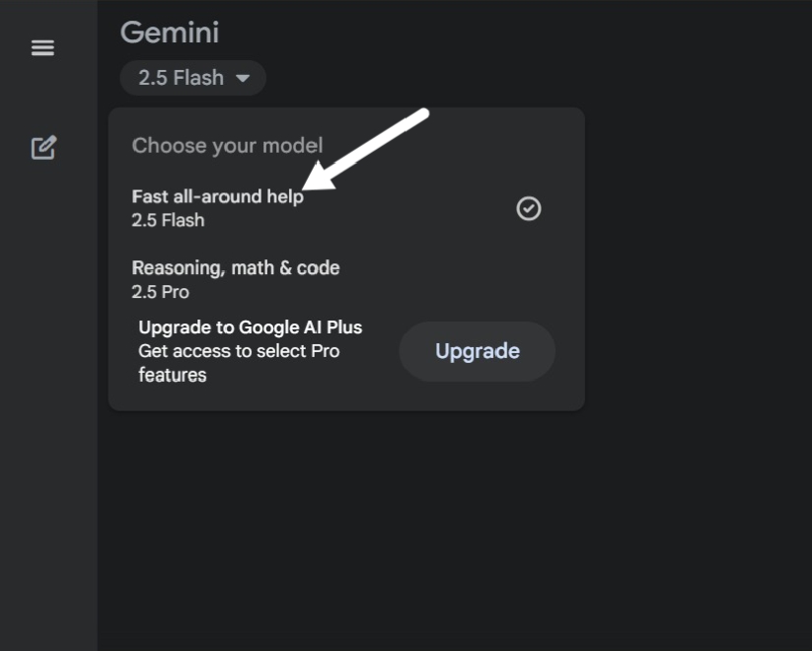
Task: Click blank sidebar space below the new chat icon
Action: coord(47,395)
